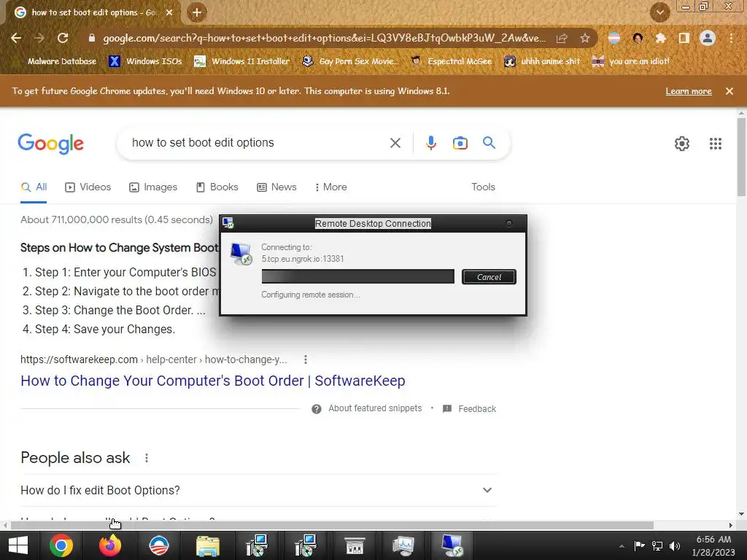Open Action Center flag tray icon
Viewport: 747px width, 560px height.
[x=639, y=546]
